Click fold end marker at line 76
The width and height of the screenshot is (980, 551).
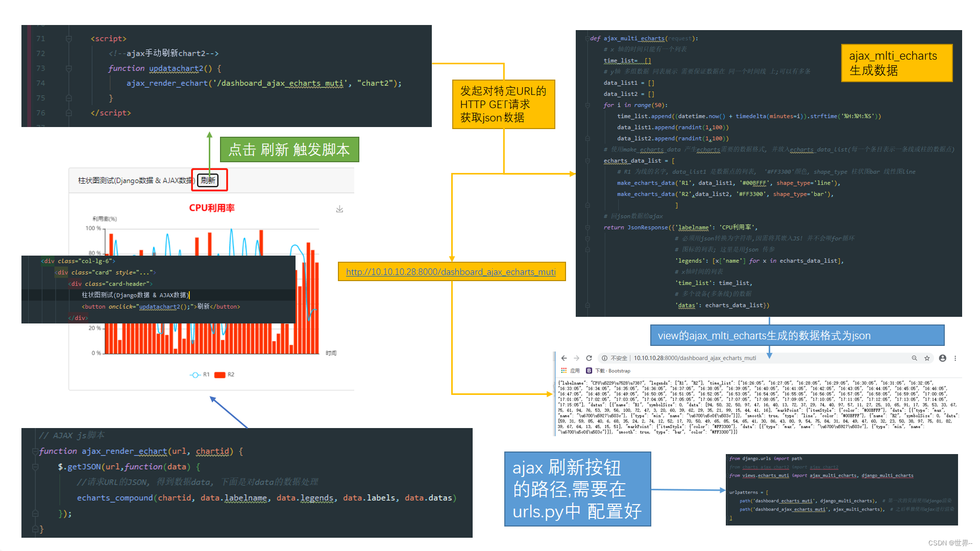(x=68, y=113)
